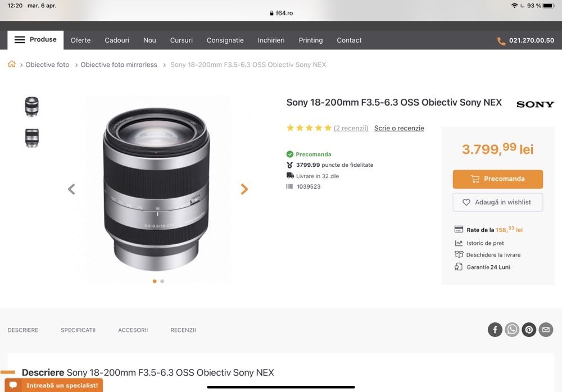The image size is (562, 392).
Task: Click Scrie o recenzie link
Action: [x=399, y=128]
